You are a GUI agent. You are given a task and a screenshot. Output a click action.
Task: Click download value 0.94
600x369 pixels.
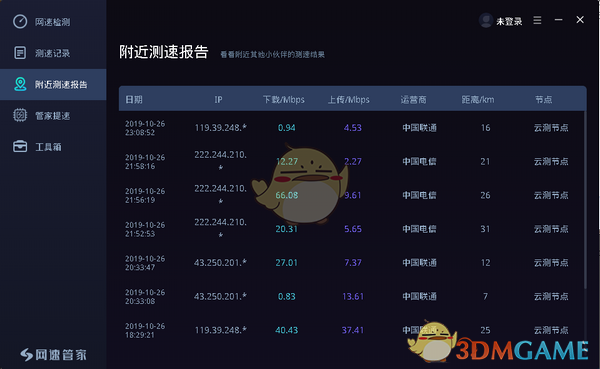287,128
